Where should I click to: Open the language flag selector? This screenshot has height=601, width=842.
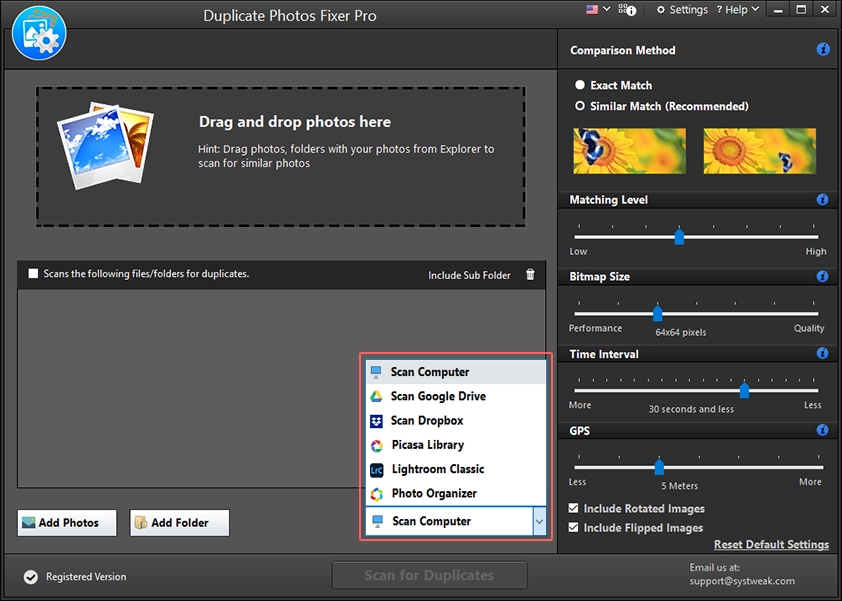pos(592,10)
